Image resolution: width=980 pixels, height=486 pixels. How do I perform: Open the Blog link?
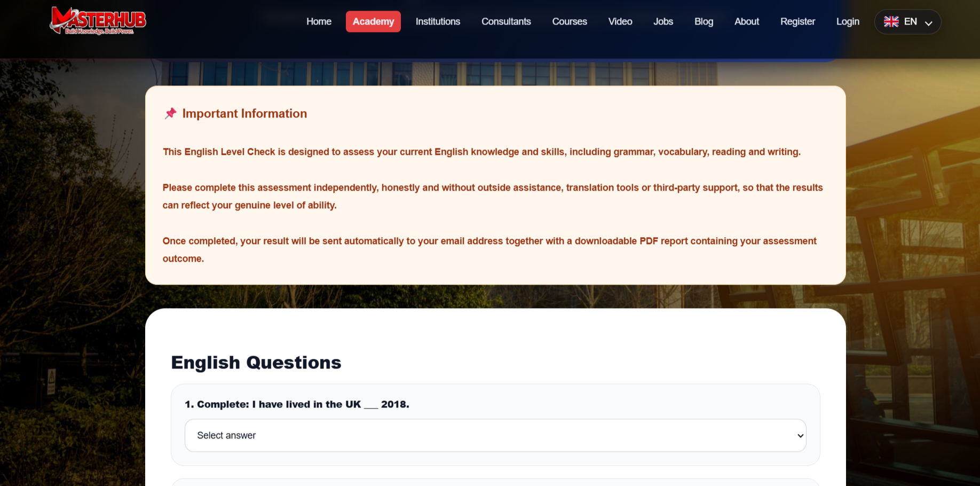pos(704,21)
